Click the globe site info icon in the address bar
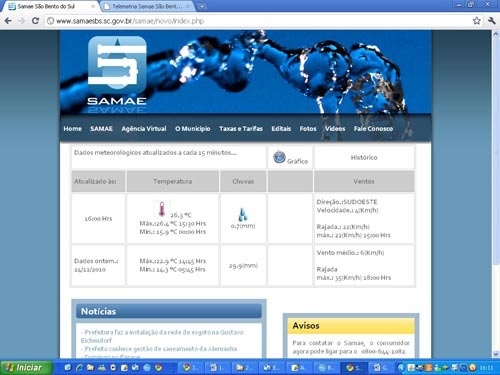The height and width of the screenshot is (375, 500). tap(50, 21)
